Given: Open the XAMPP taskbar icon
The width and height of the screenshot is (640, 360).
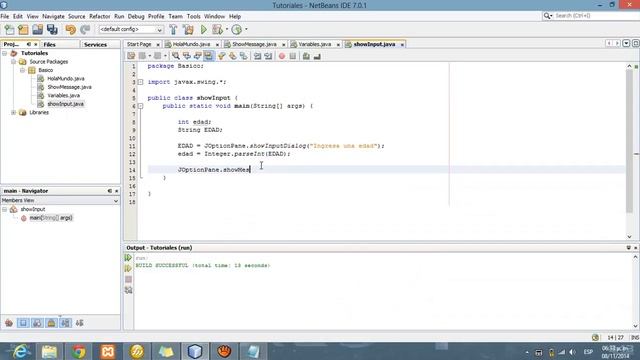Looking at the screenshot, I should coord(108,351).
